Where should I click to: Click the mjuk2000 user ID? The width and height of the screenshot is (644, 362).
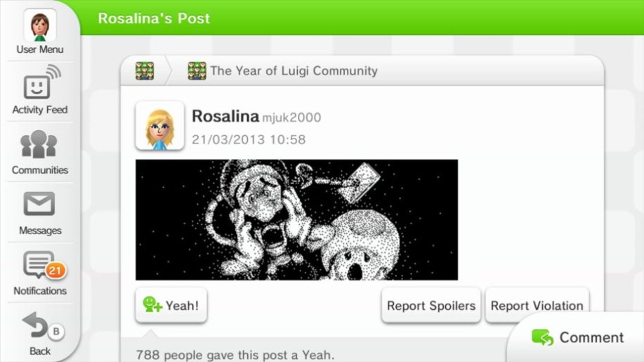[x=291, y=117]
